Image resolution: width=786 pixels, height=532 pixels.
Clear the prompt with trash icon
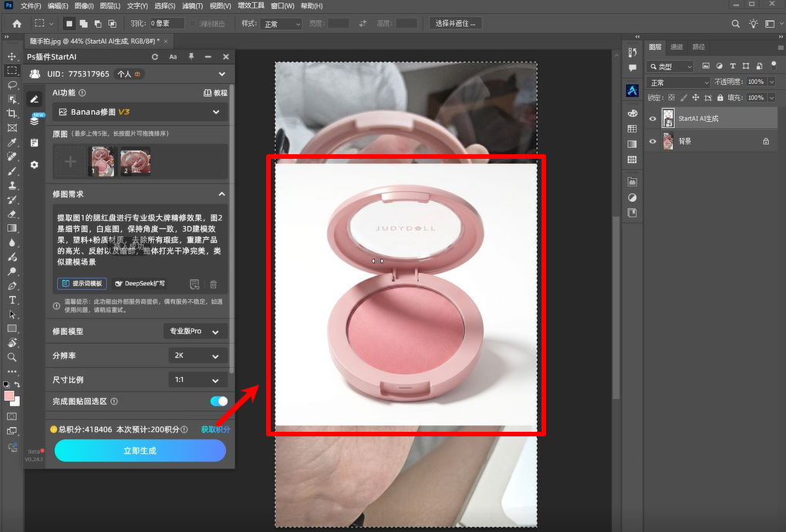(213, 285)
